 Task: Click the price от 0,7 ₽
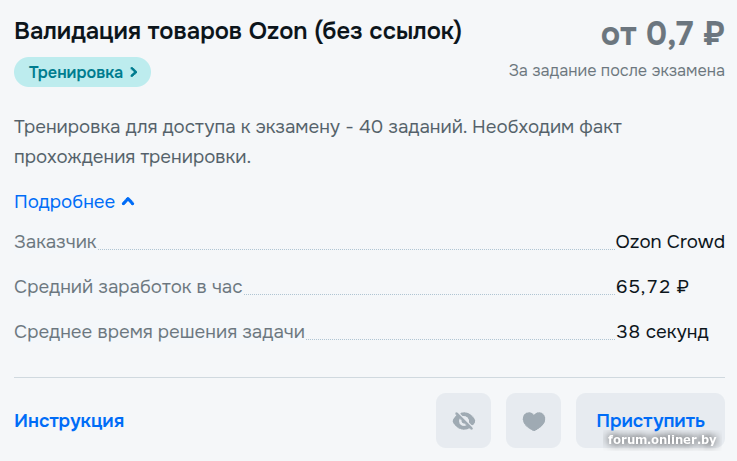point(662,33)
